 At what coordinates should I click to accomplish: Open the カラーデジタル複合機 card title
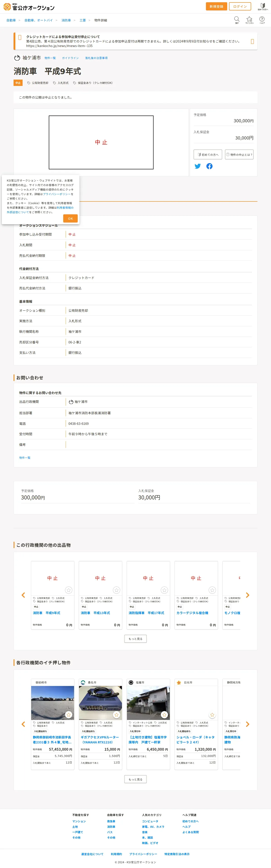point(192,613)
